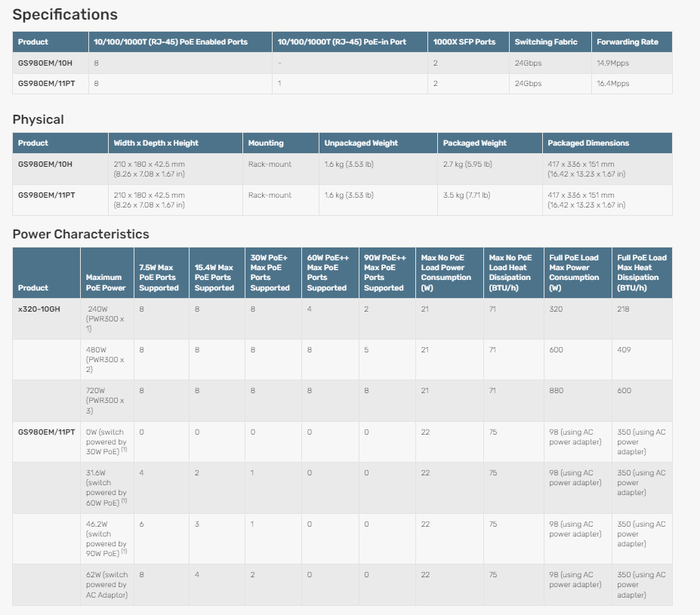Click "Full PoE Load Max Heat Dissipation" header
The image size is (700, 615).
click(642, 273)
